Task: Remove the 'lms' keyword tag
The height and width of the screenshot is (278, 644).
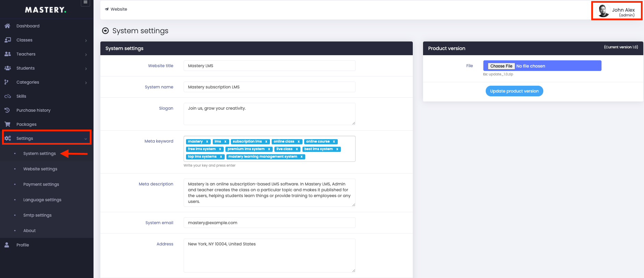Action: pyautogui.click(x=225, y=142)
